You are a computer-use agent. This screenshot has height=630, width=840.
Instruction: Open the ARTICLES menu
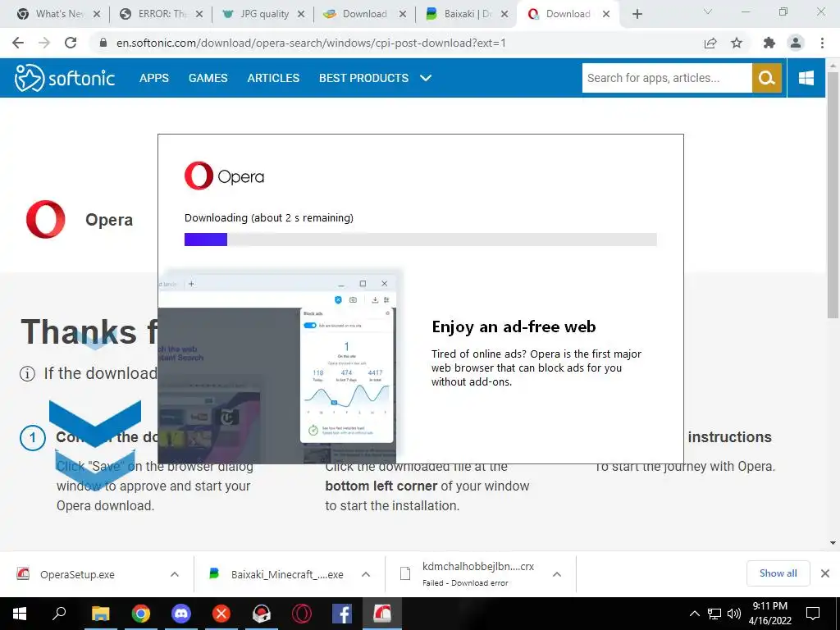[x=273, y=78]
